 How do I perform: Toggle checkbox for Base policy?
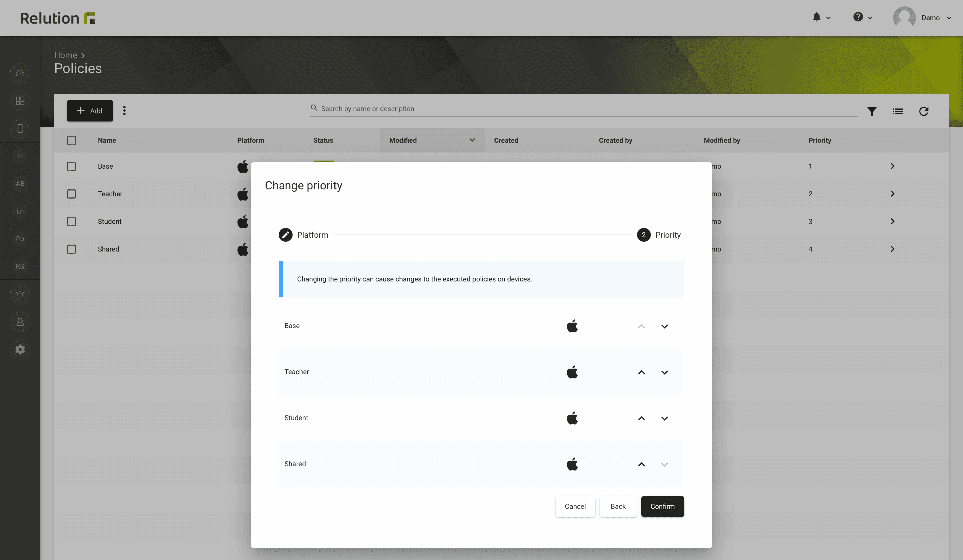coord(71,166)
